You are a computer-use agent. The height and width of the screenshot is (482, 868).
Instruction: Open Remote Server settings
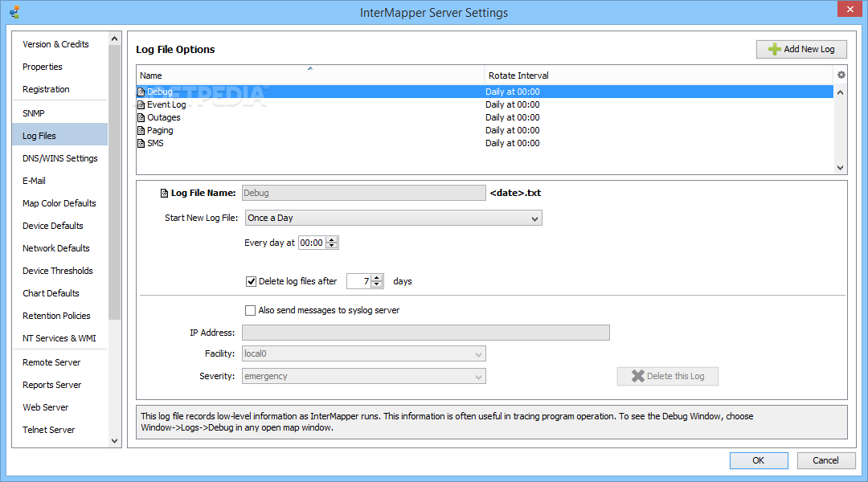click(51, 362)
